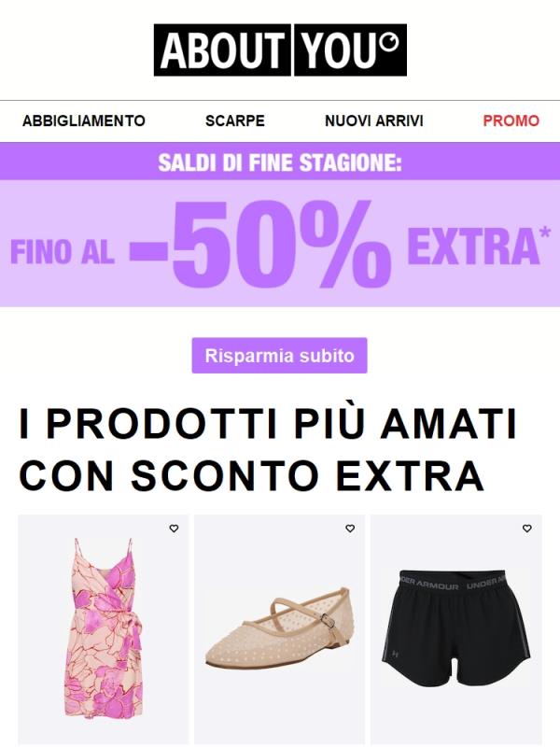Viewport: 560px width, 747px height.
Task: Click the asterisk next to EXTRA
Action: coord(545,233)
